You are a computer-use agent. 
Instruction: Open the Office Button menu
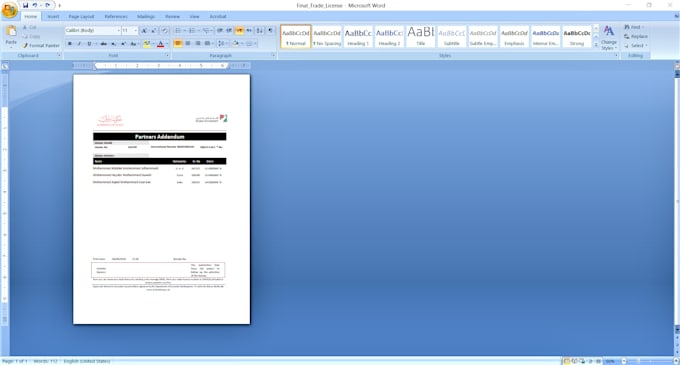(9, 10)
